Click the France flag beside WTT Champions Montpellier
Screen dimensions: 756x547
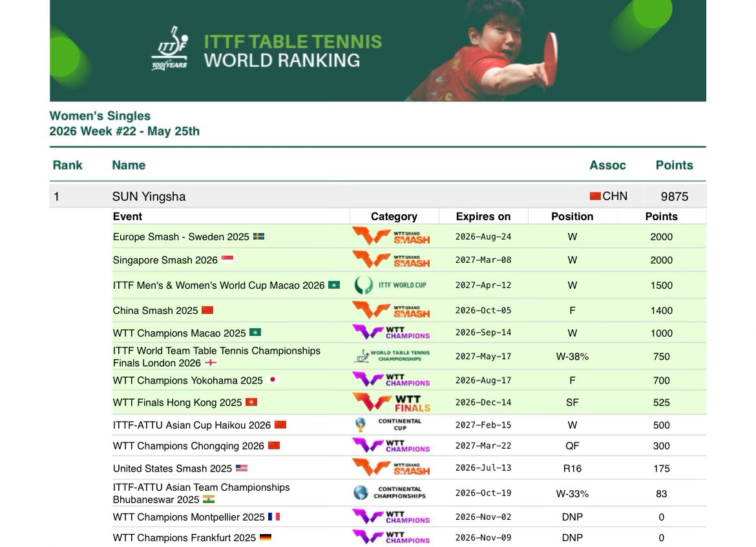click(274, 517)
